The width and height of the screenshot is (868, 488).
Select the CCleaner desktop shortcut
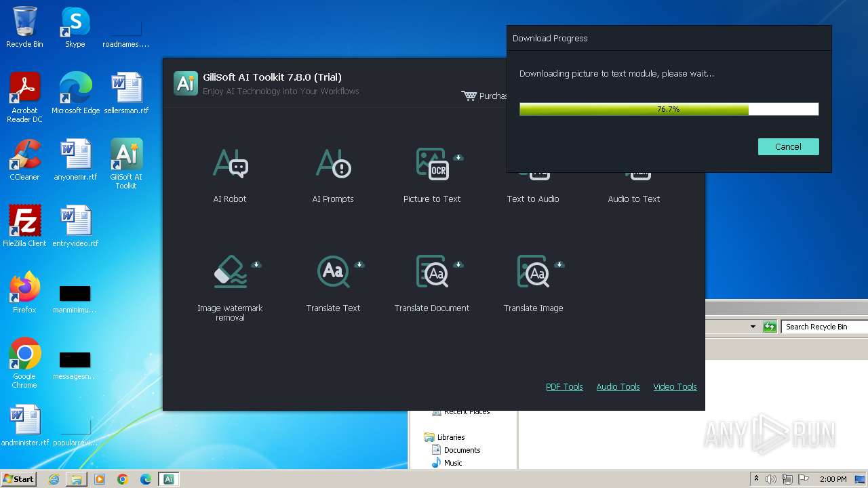pyautogui.click(x=24, y=160)
